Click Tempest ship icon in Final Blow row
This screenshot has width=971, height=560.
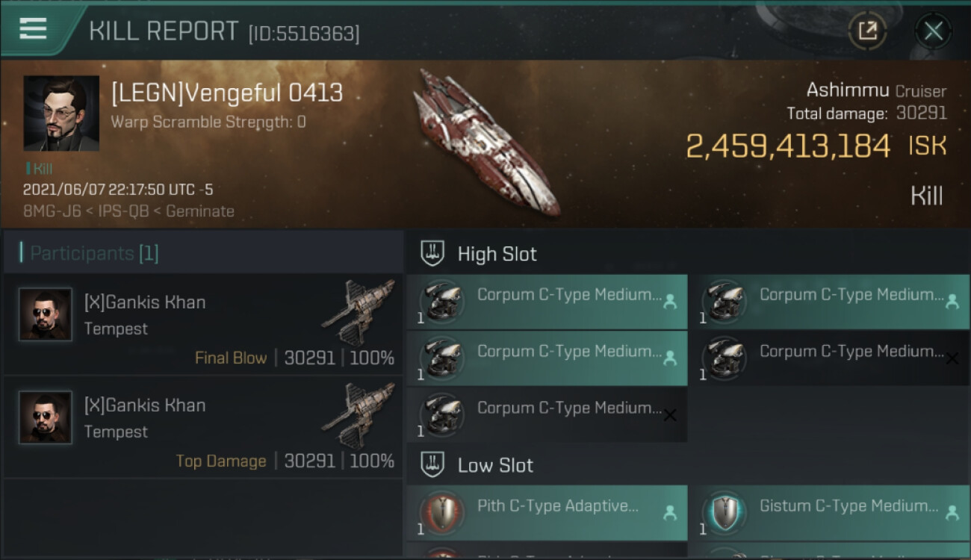pyautogui.click(x=360, y=311)
